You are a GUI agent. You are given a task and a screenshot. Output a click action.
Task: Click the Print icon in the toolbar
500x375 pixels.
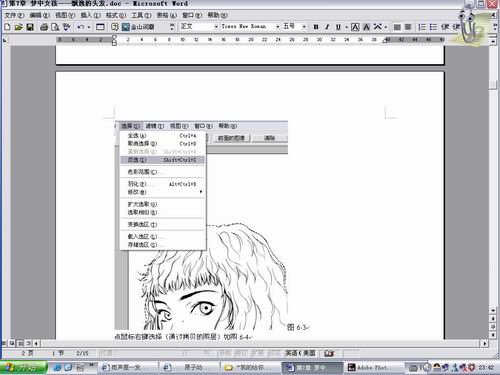click(x=44, y=27)
